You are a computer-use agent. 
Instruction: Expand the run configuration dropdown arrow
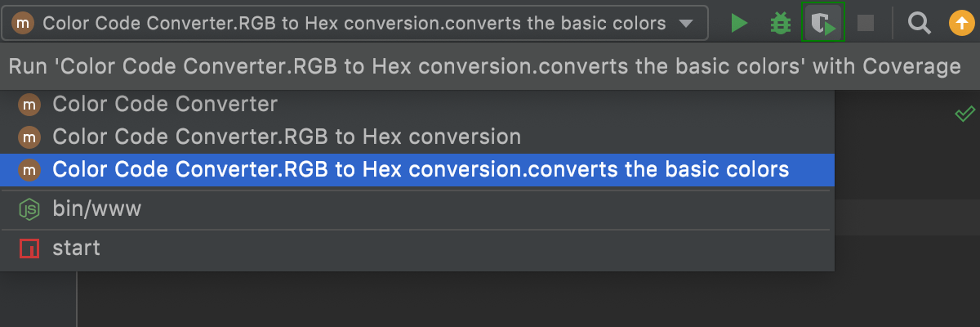(686, 24)
